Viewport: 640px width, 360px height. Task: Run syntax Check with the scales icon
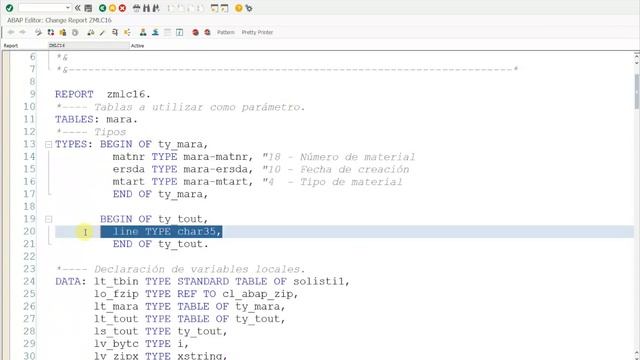pos(91,32)
